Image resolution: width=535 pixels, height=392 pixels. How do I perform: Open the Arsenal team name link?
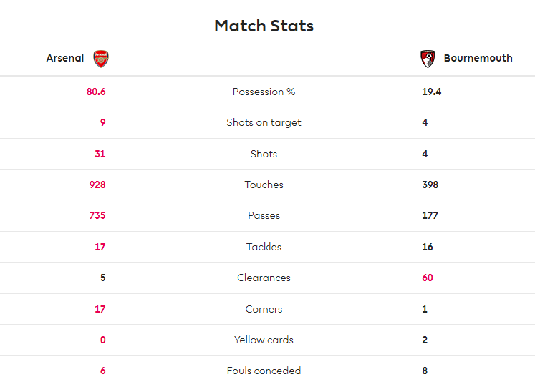click(65, 58)
